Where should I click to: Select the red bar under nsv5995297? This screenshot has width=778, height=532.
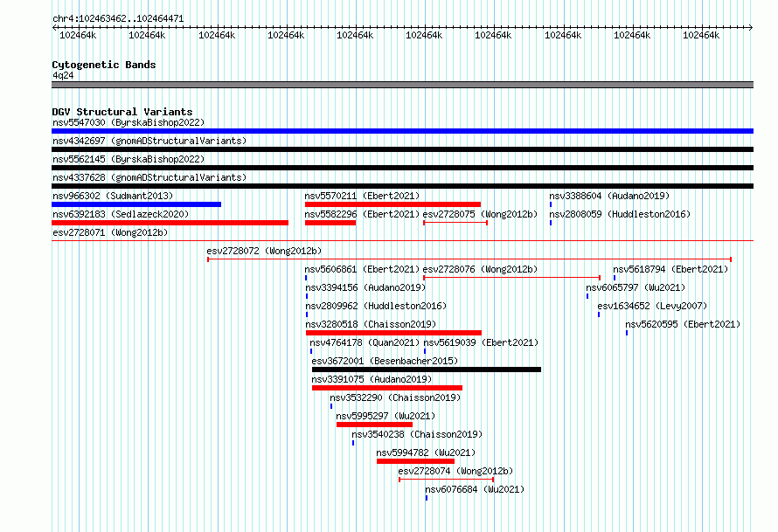(375, 425)
